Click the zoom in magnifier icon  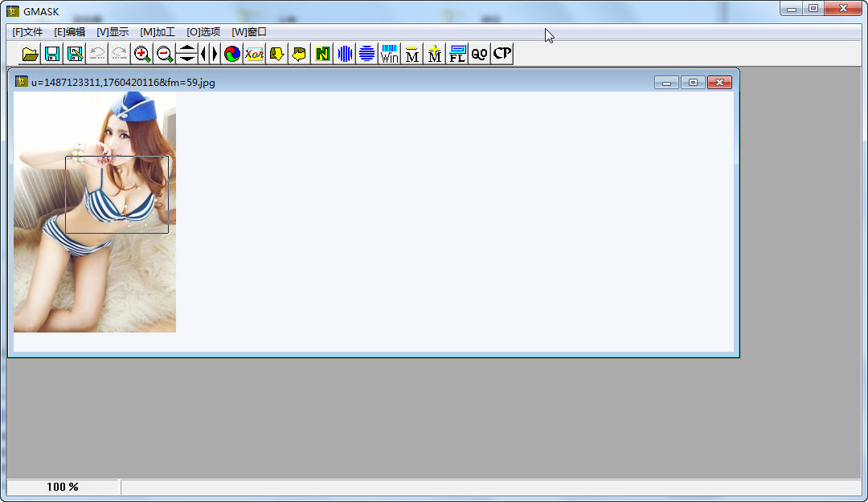point(142,54)
